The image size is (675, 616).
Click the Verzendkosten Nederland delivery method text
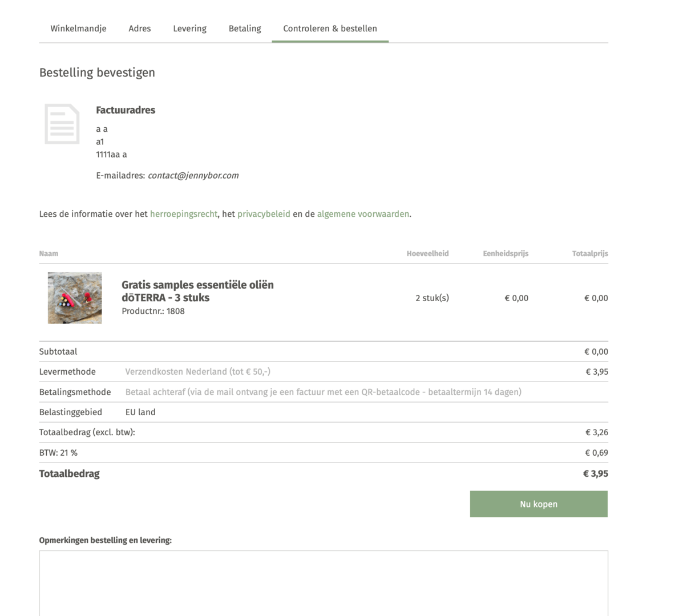pos(197,372)
